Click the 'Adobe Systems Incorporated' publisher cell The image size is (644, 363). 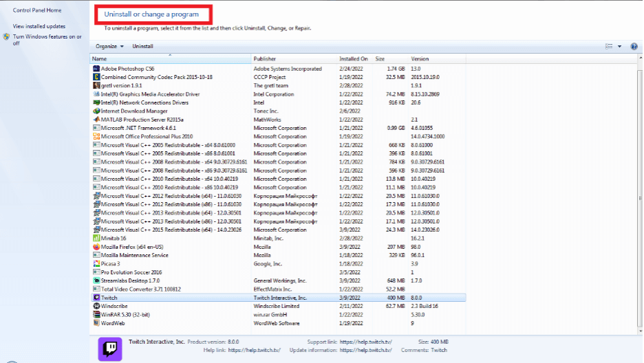click(288, 69)
